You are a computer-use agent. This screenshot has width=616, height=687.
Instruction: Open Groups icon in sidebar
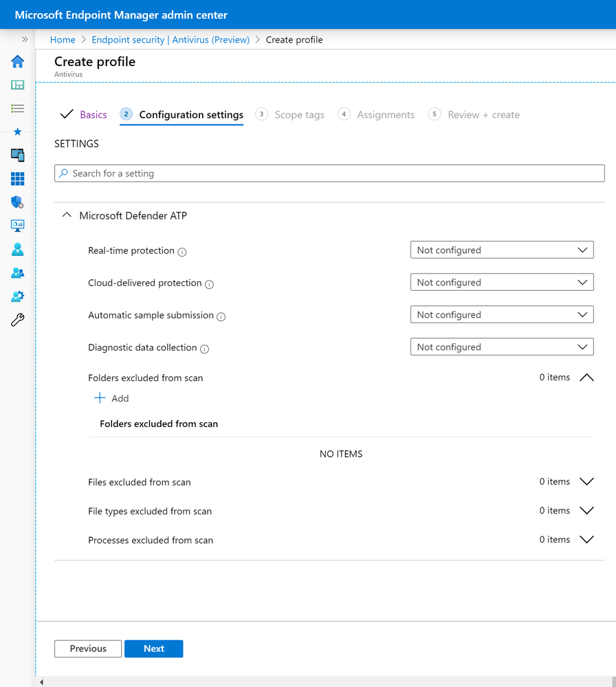pyautogui.click(x=17, y=273)
